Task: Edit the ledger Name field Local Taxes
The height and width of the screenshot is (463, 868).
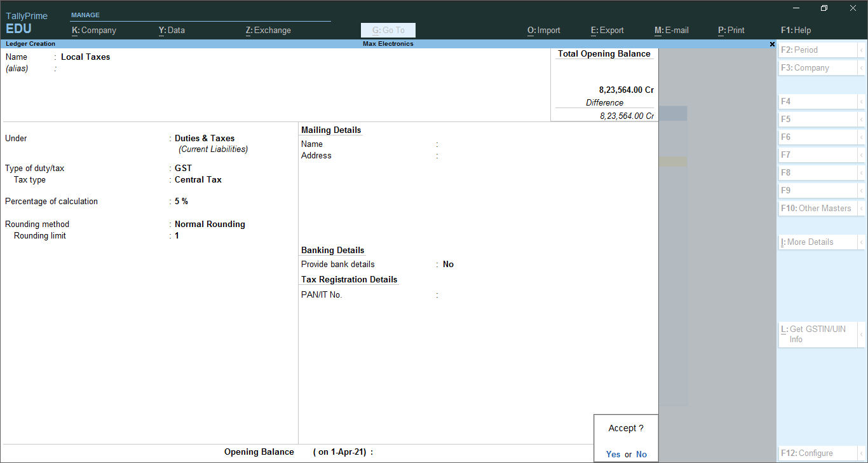Action: tap(86, 57)
